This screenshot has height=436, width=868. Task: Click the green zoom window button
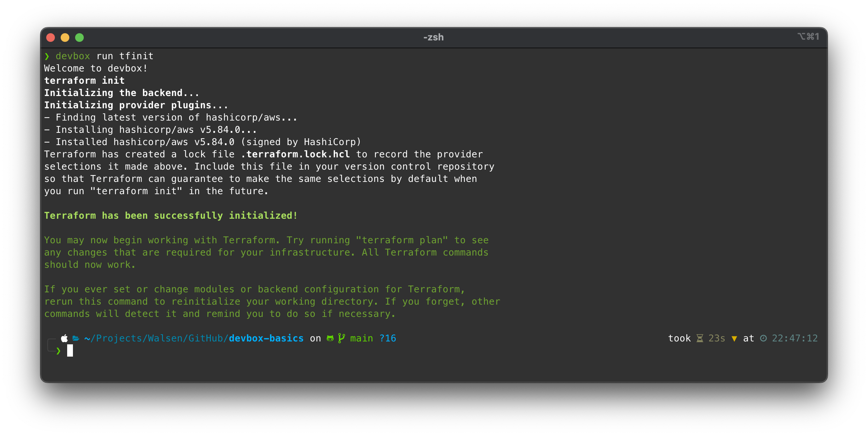(79, 37)
